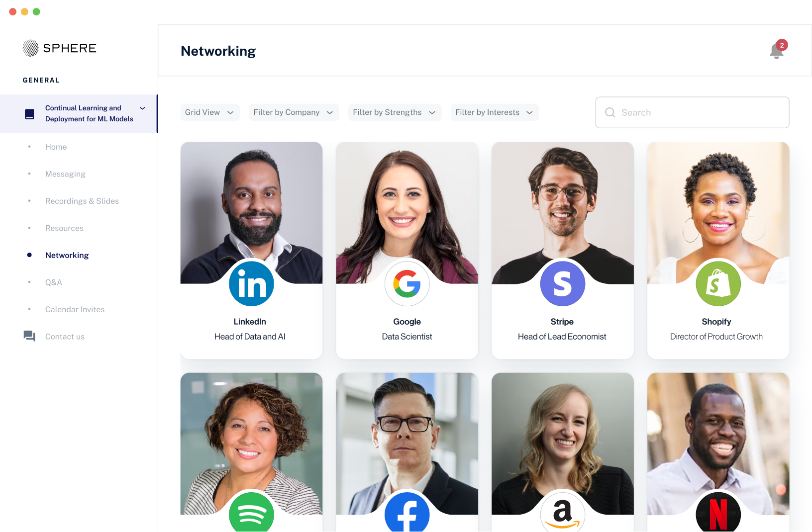Click the Facebook logo icon

coord(407,512)
